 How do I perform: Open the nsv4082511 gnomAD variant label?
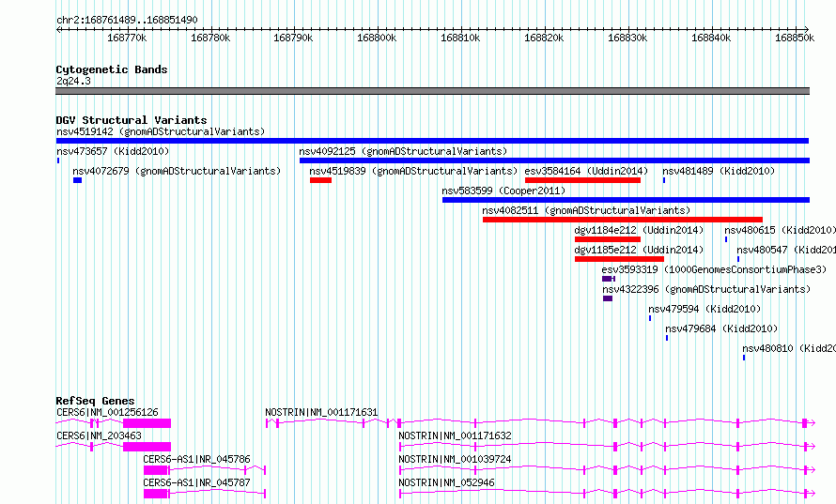[586, 210]
